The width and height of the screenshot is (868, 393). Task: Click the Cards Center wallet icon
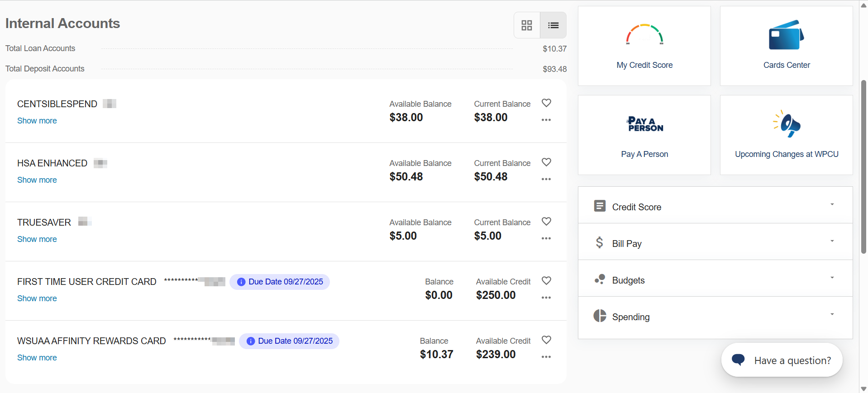coord(787,35)
